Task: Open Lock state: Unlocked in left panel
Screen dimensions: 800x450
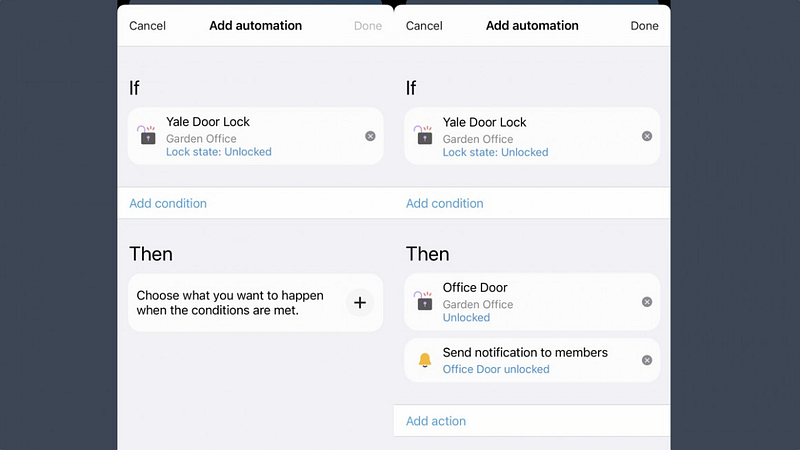Action: [218, 152]
